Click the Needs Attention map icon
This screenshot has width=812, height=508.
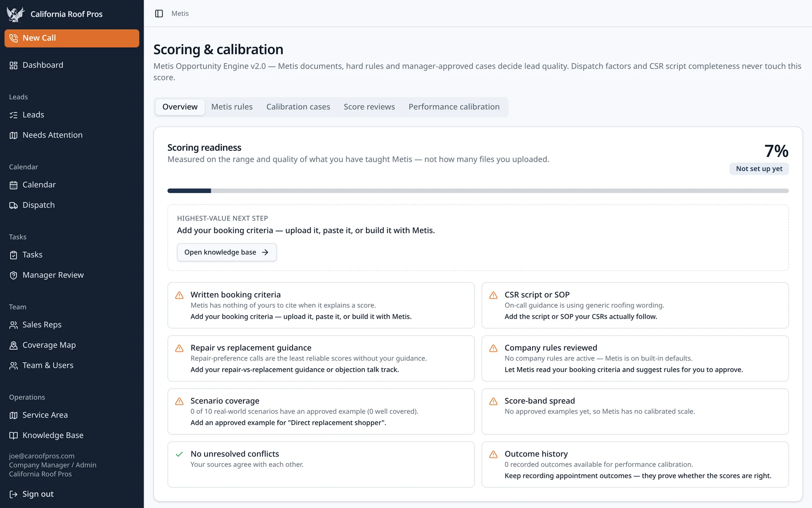[x=14, y=135]
